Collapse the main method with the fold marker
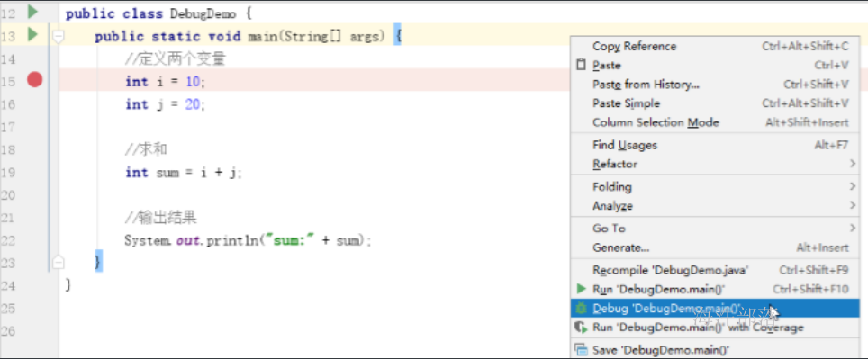 (59, 37)
